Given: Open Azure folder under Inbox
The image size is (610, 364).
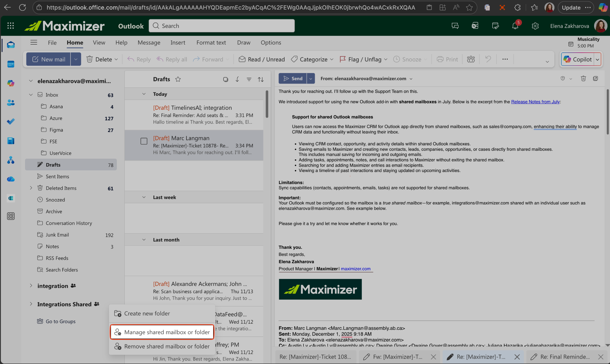Looking at the screenshot, I should click(56, 118).
